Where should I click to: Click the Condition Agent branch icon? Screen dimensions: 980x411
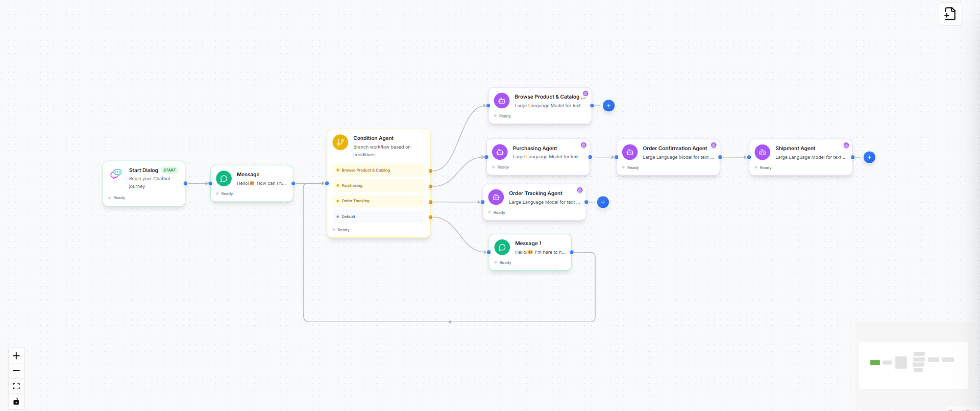point(340,142)
